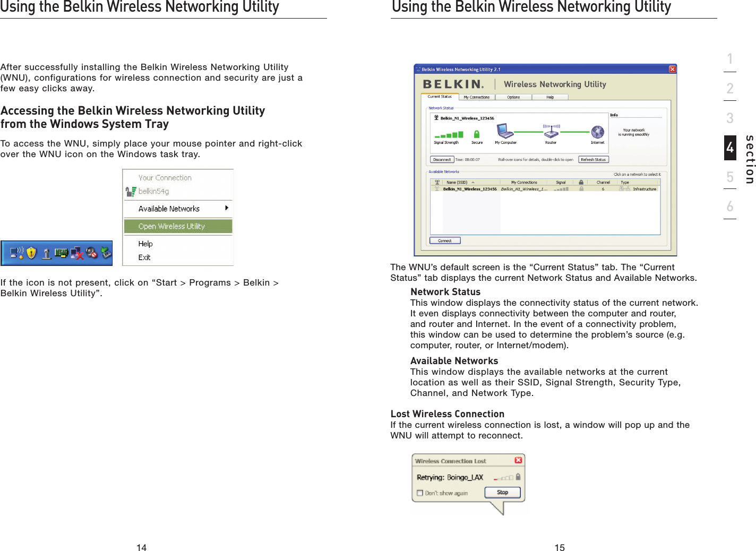This screenshot has height=551, width=756.
Task: Click the Disconnect button
Action: click(x=442, y=159)
